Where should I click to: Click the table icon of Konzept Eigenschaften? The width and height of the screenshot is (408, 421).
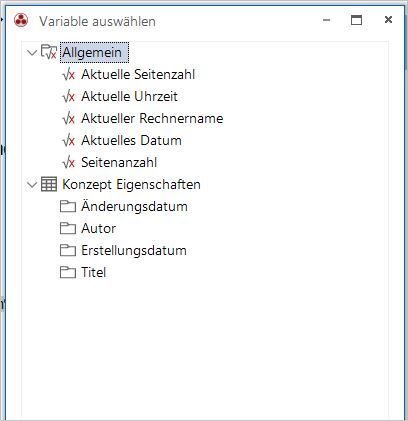click(x=49, y=184)
